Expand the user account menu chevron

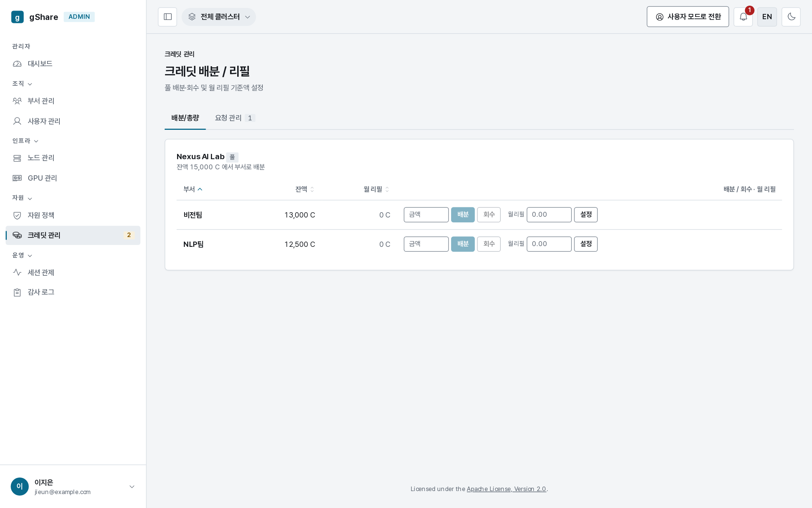[132, 487]
